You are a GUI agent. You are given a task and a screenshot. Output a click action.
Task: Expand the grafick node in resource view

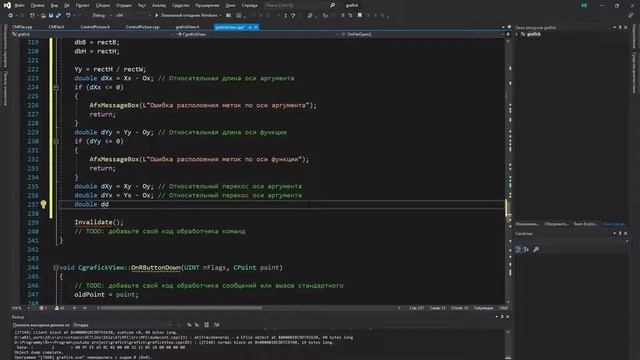point(518,35)
